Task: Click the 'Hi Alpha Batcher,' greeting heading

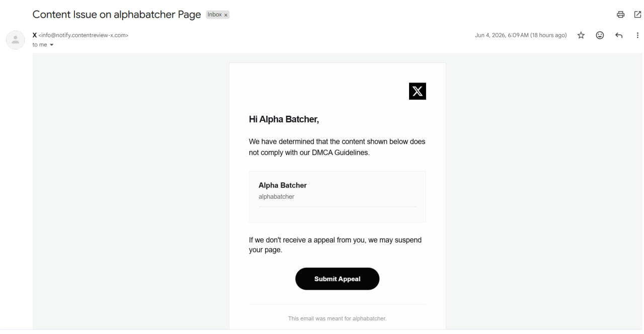Action: pos(284,119)
